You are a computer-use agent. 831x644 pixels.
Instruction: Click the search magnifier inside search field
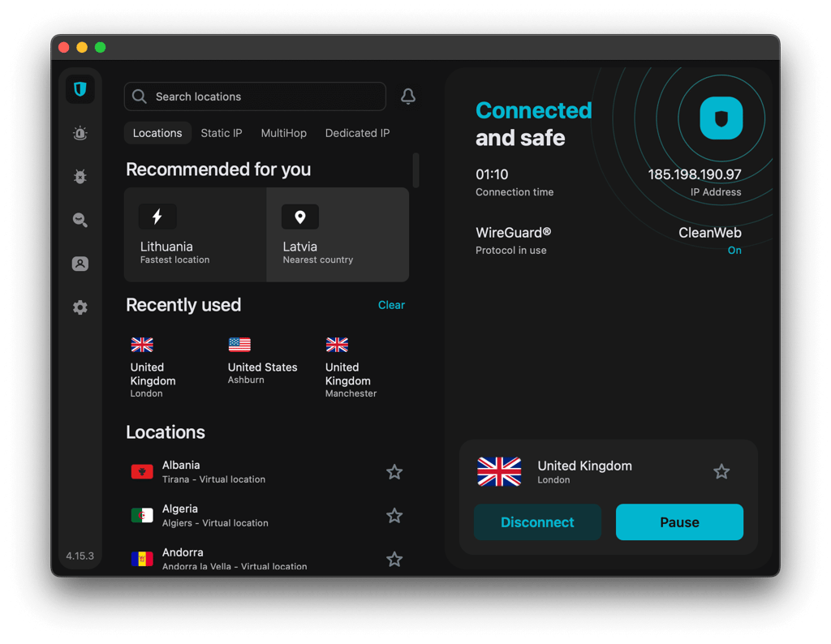(140, 97)
